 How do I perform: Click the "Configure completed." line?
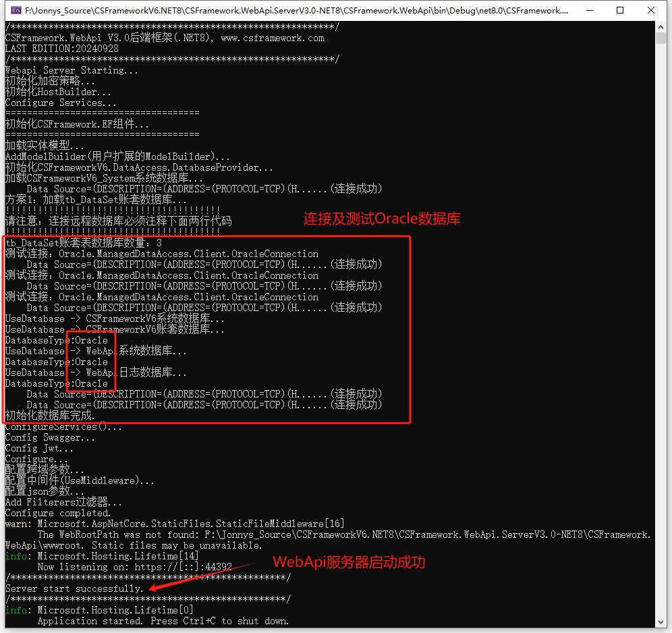click(58, 513)
